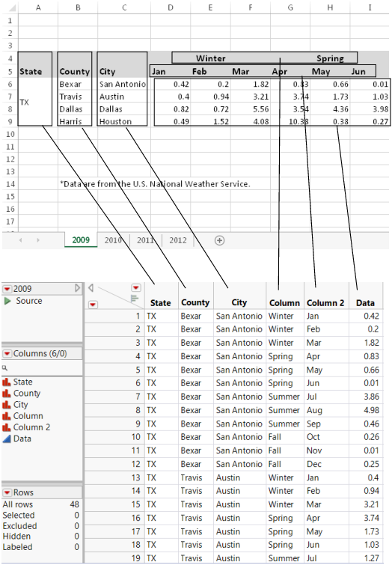Collapse the 2009 table panel arrow

(x=78, y=288)
